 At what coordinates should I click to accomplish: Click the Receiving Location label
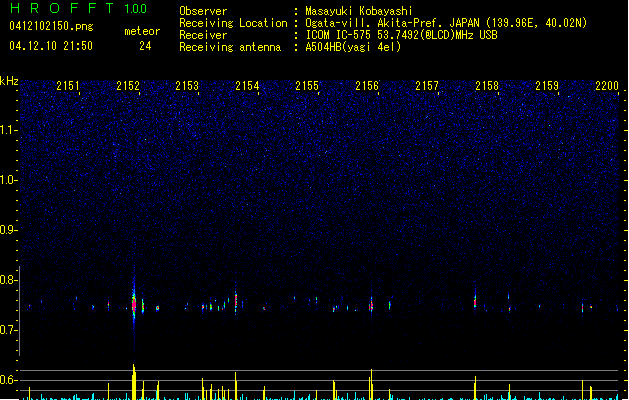[233, 23]
